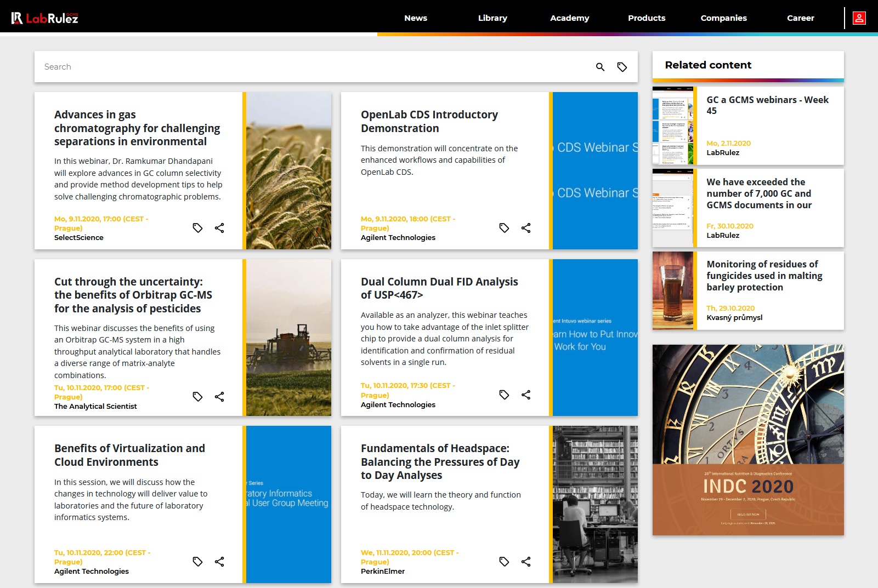This screenshot has height=588, width=878.
Task: Click tag icon on Dual Column Dual FID card
Action: [x=505, y=395]
